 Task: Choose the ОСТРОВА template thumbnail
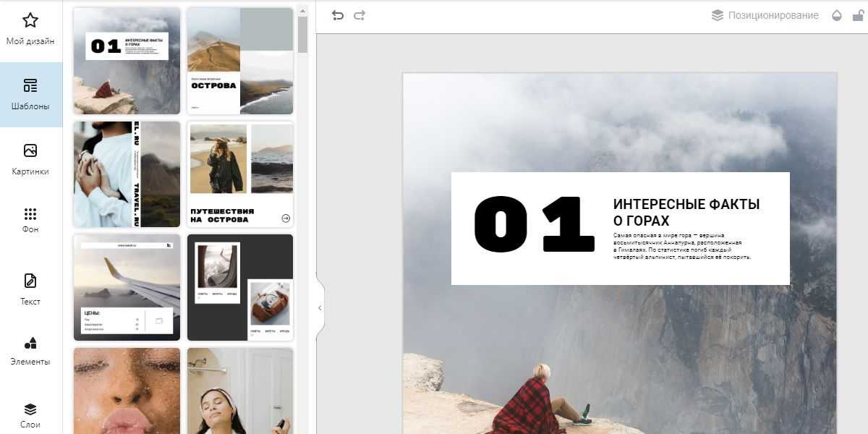(240, 61)
